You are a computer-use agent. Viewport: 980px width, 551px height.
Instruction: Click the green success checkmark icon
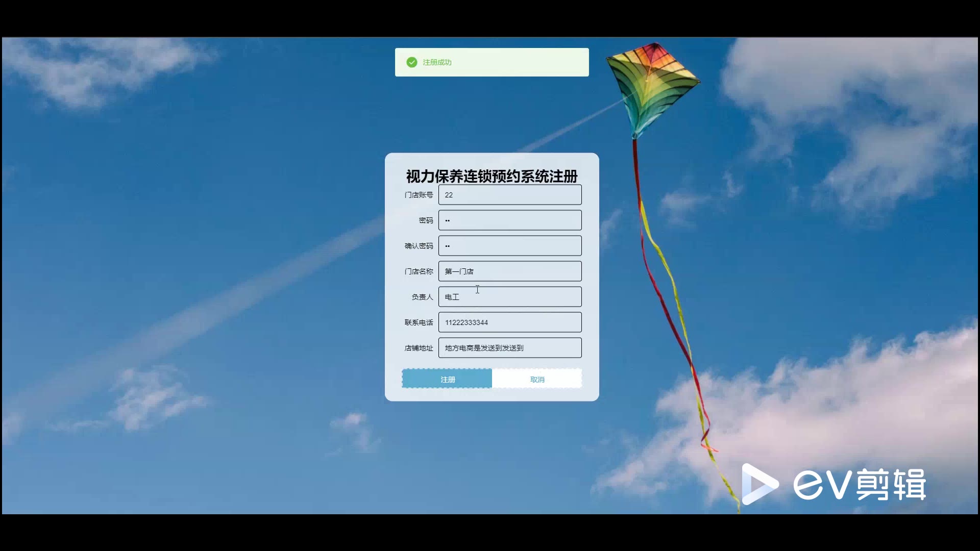tap(411, 62)
